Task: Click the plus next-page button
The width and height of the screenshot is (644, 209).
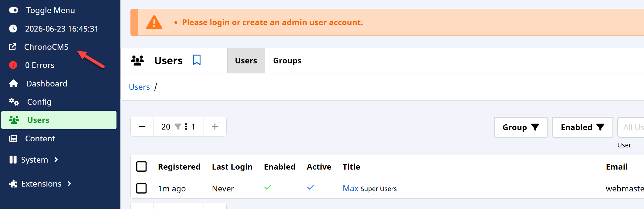Action: click(215, 126)
